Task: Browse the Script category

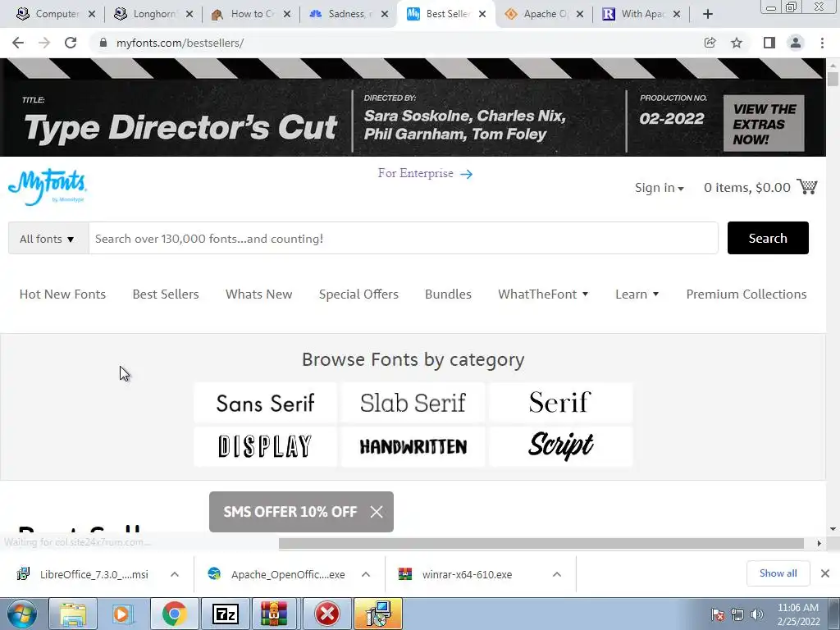Action: coord(560,446)
